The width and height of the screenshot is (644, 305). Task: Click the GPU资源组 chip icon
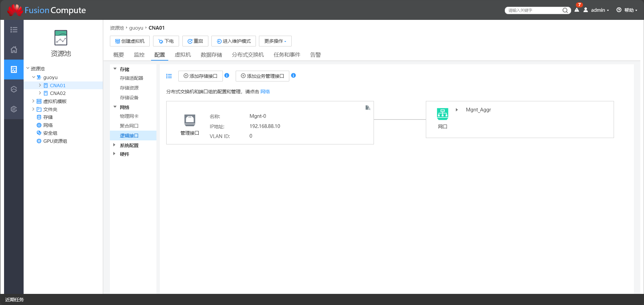39,141
